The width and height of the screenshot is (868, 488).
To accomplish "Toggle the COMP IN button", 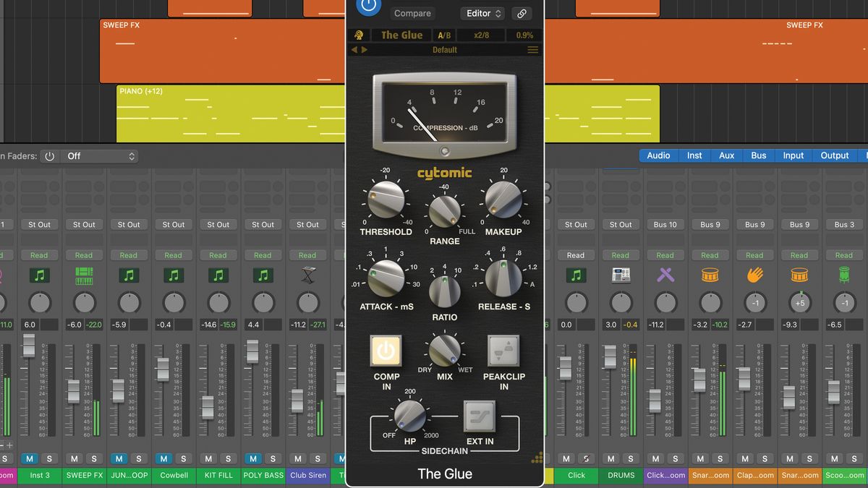I will point(386,351).
